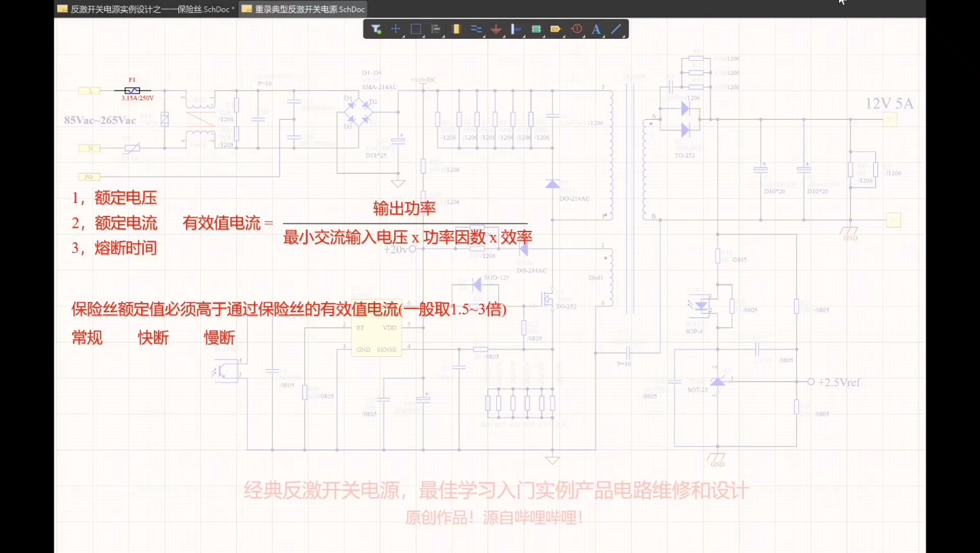Screen dimensions: 980x553
Task: Click the 快断 fuse type text
Action: pyautogui.click(x=153, y=338)
